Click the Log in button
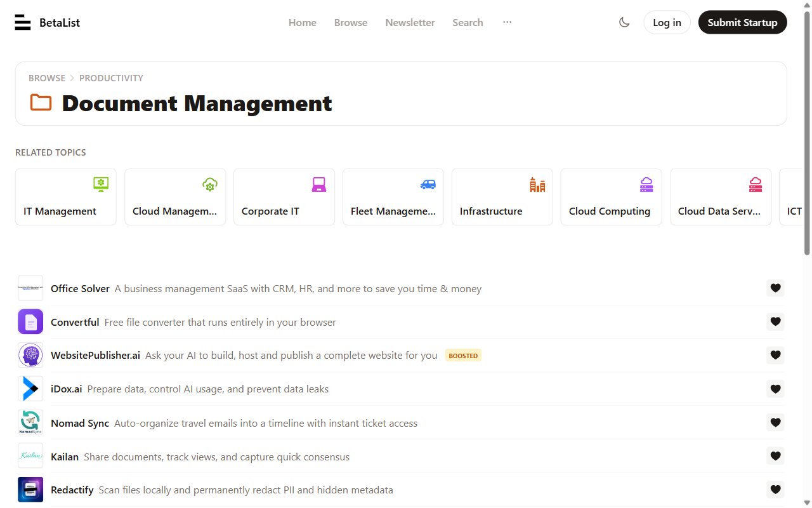The image size is (812, 508). (x=667, y=22)
